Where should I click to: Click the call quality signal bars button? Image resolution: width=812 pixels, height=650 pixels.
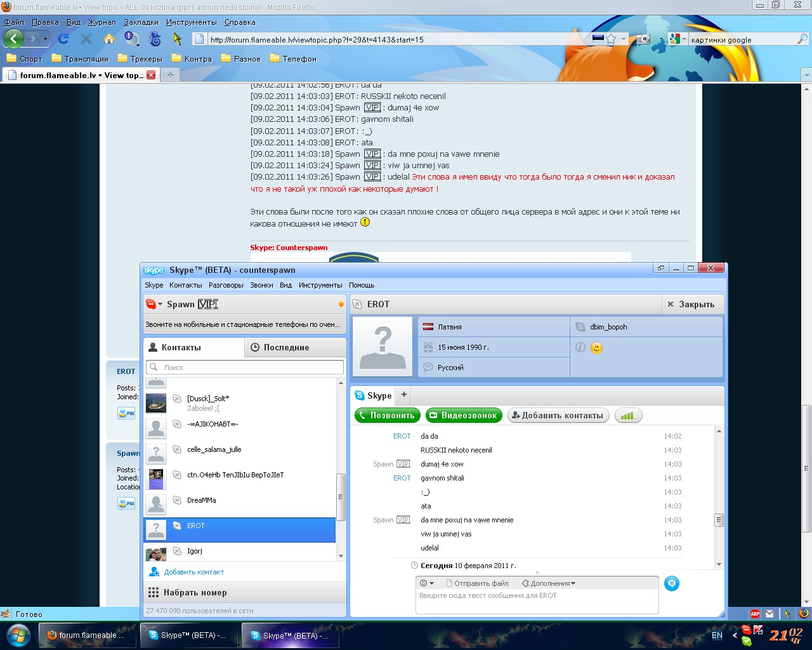[628, 416]
